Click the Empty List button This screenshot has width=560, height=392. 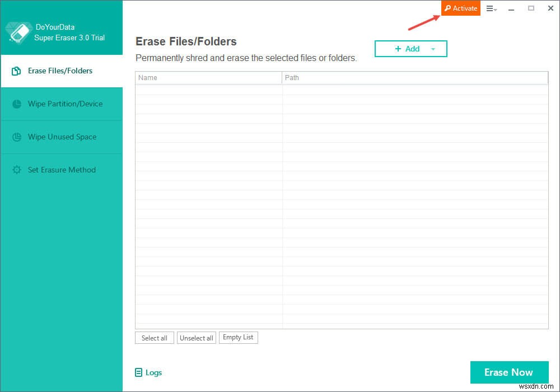(x=238, y=337)
